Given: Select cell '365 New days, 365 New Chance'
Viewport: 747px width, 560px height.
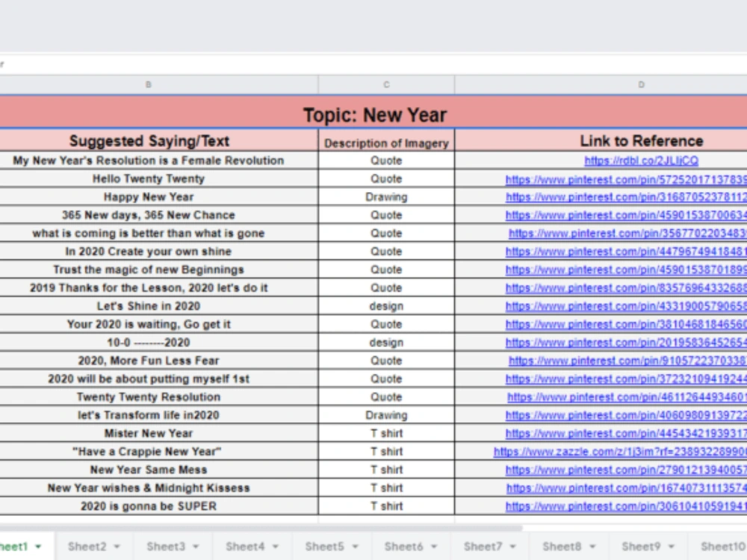Looking at the screenshot, I should 158,215.
